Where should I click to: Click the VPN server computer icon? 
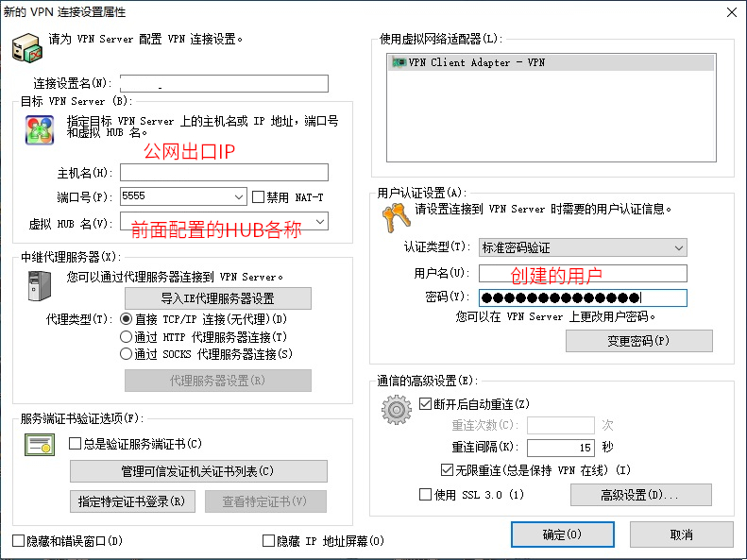click(27, 47)
